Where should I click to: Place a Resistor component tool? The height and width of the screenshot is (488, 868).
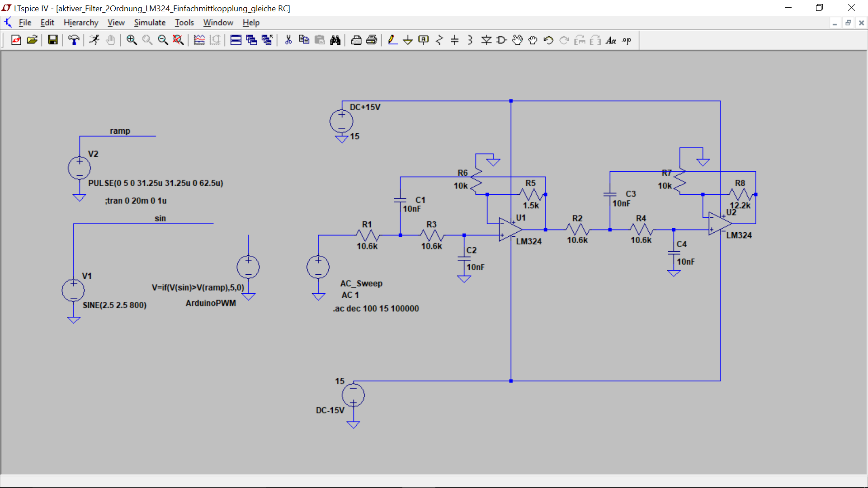click(439, 40)
